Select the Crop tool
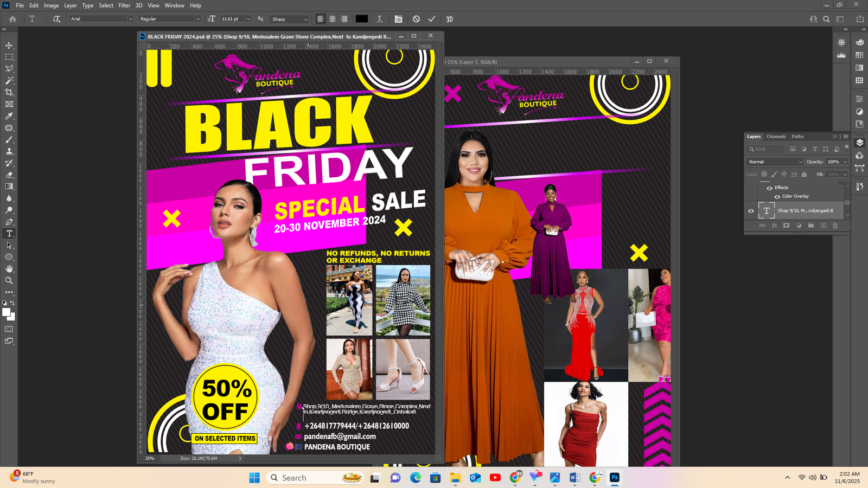868x488 pixels. tap(9, 92)
